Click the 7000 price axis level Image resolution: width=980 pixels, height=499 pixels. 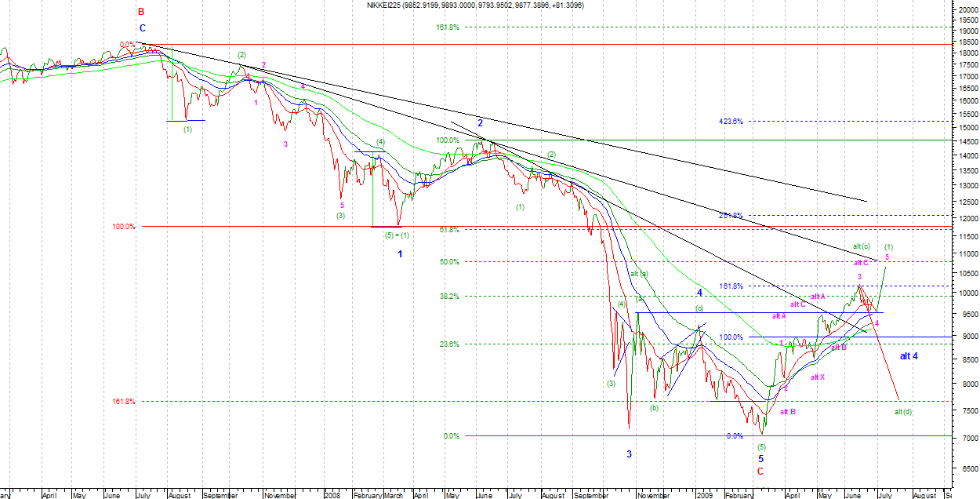[967, 438]
